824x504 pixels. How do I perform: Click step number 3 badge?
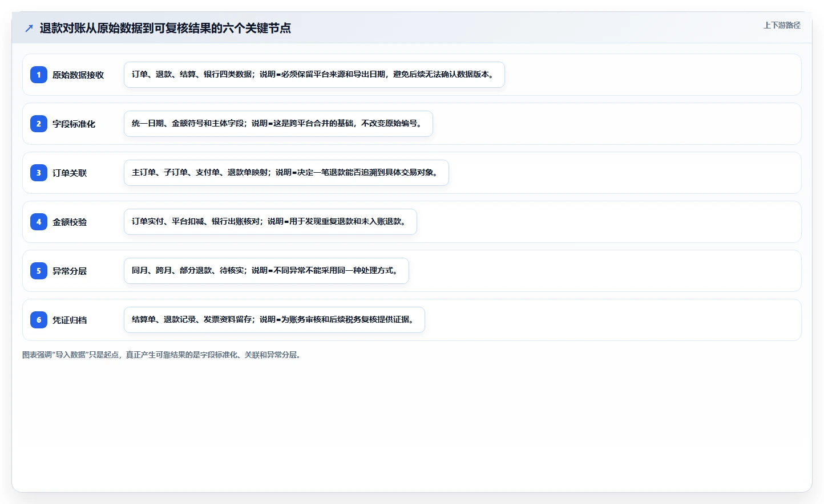pos(39,173)
